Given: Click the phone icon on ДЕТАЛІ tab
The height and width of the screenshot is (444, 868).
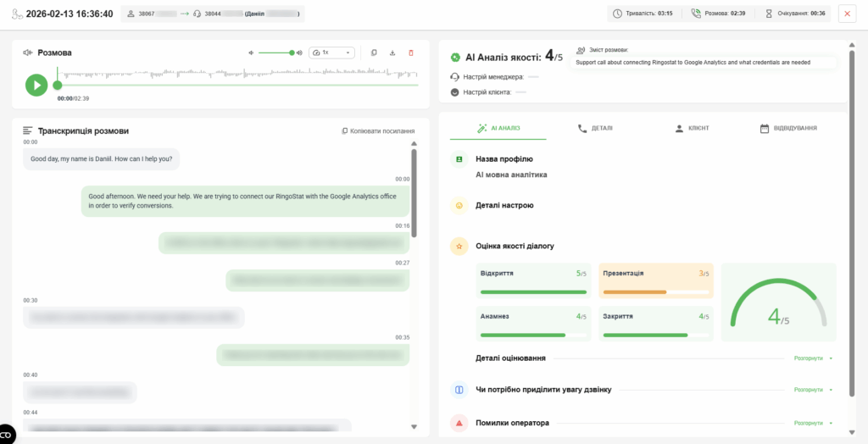Looking at the screenshot, I should click(x=581, y=128).
